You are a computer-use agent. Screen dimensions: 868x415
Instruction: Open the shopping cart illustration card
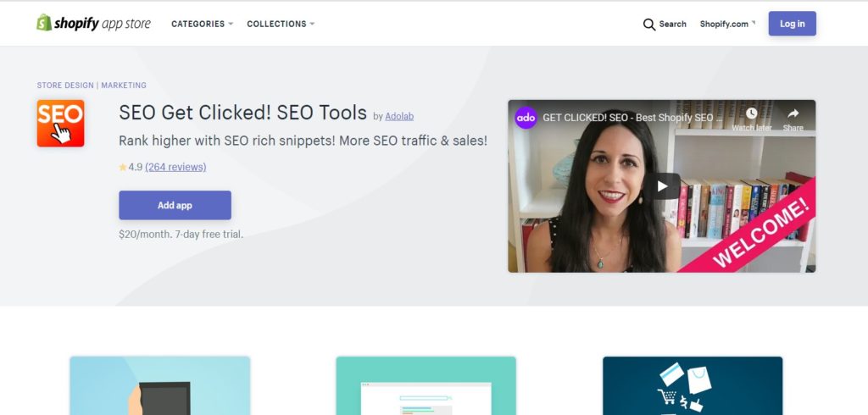coord(693,385)
